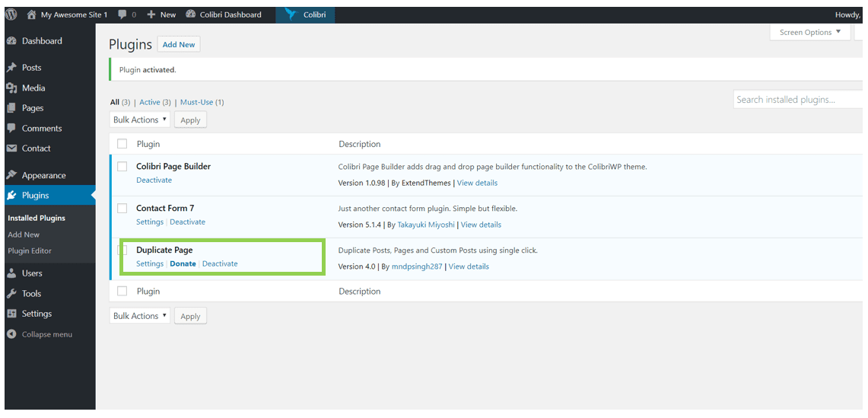Open the bottom Bulk Actions dropdown
868x418 pixels.
(140, 316)
